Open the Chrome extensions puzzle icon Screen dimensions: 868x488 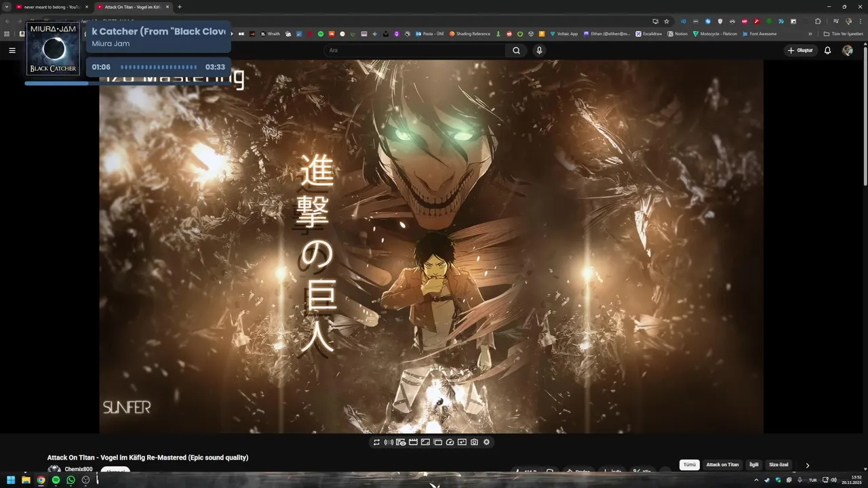(x=818, y=21)
